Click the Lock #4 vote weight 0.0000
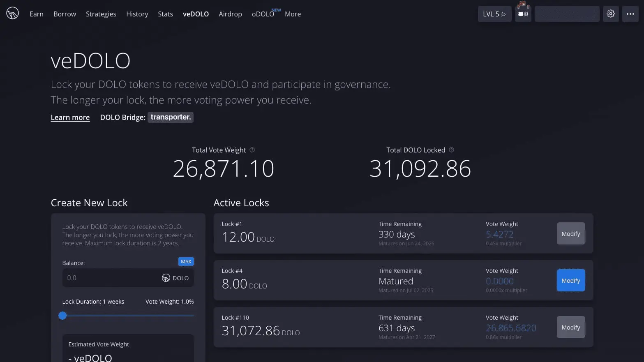The image size is (644, 362). [x=500, y=281]
